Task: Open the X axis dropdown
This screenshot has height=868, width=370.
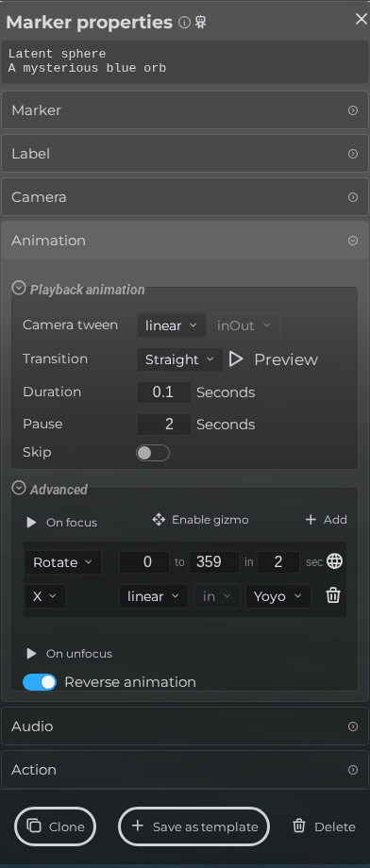Action: [x=45, y=596]
